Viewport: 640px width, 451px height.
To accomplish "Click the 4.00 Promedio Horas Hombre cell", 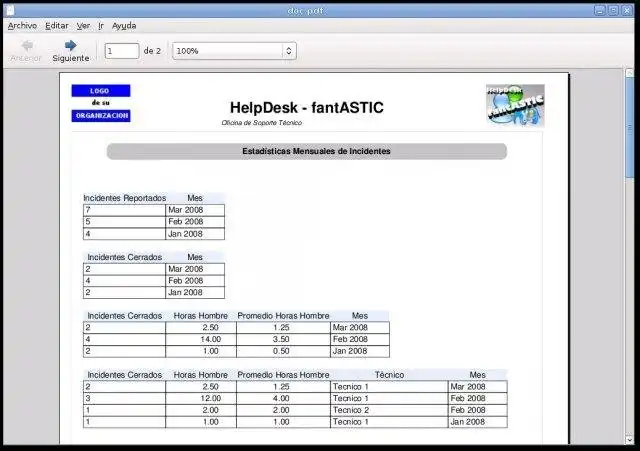I will coord(283,398).
